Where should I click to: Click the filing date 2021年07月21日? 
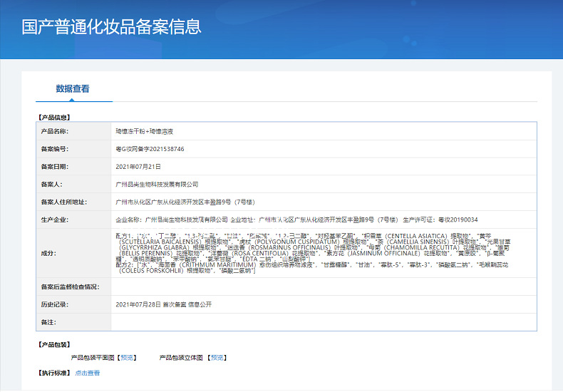(x=138, y=166)
